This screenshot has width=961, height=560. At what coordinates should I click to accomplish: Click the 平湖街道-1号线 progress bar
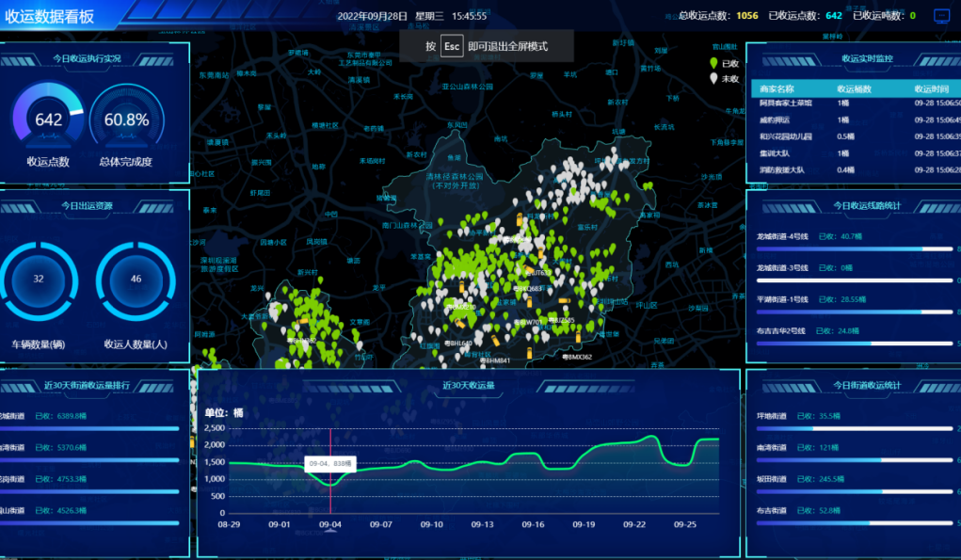[855, 312]
